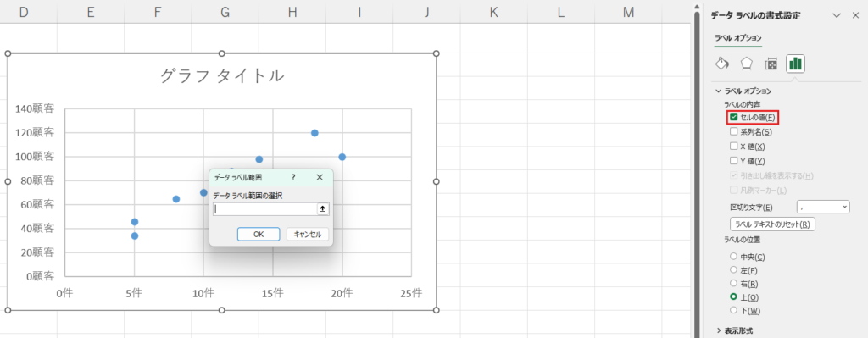This screenshot has width=868, height=338.
Task: Click range collapse arrow icon in dialog
Action: [323, 209]
